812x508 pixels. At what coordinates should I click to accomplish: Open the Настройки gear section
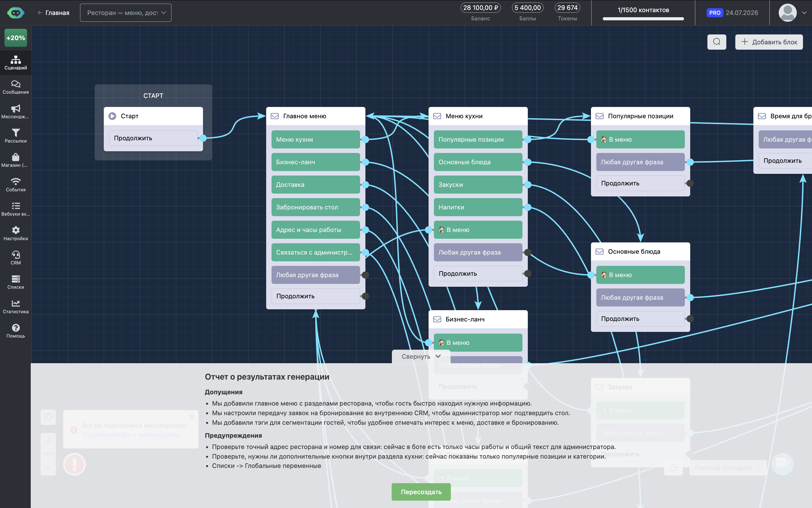pyautogui.click(x=16, y=234)
